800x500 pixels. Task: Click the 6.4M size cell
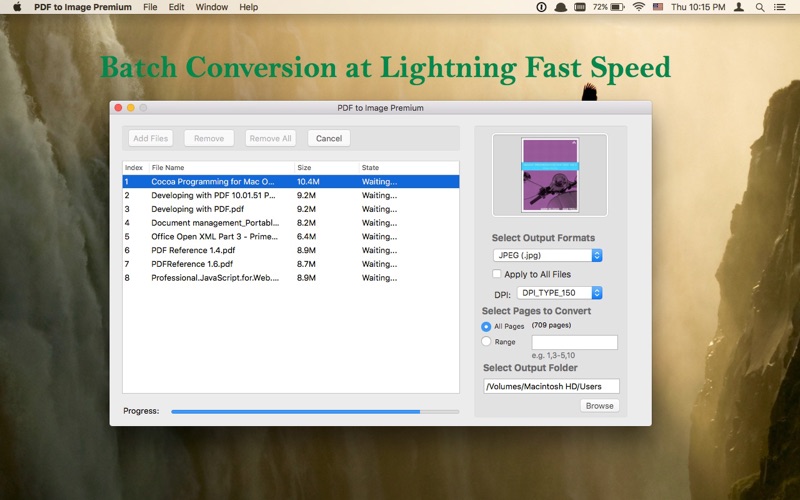(306, 237)
